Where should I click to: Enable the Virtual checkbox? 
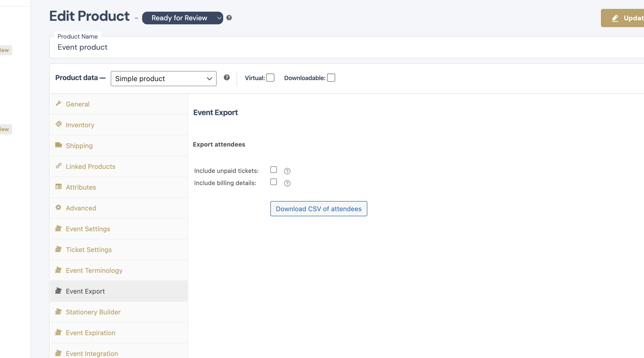270,78
